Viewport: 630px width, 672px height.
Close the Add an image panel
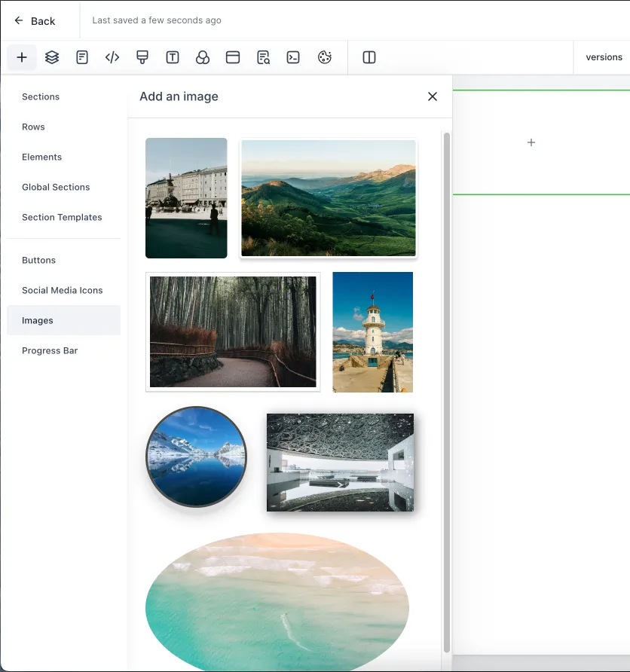433,96
